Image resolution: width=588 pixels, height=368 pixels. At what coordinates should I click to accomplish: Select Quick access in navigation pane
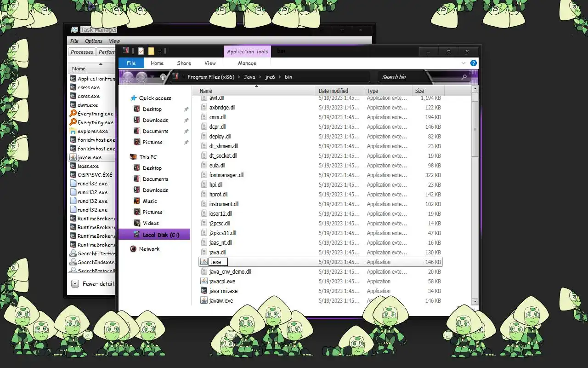click(155, 98)
